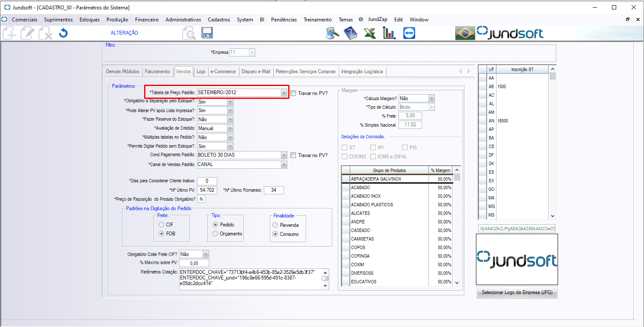Click the Brazil flag icon
Viewport: 644px width, 327px height.
[x=465, y=33]
